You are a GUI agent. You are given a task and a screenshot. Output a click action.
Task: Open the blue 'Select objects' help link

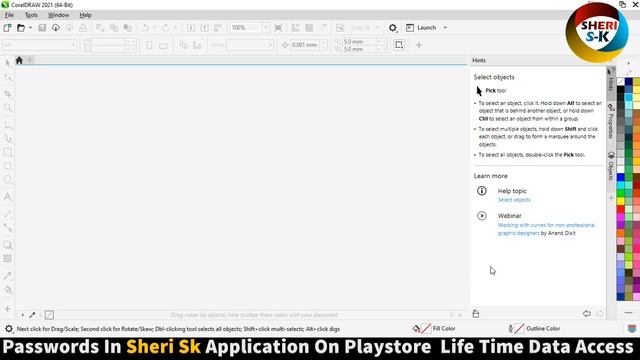[514, 200]
